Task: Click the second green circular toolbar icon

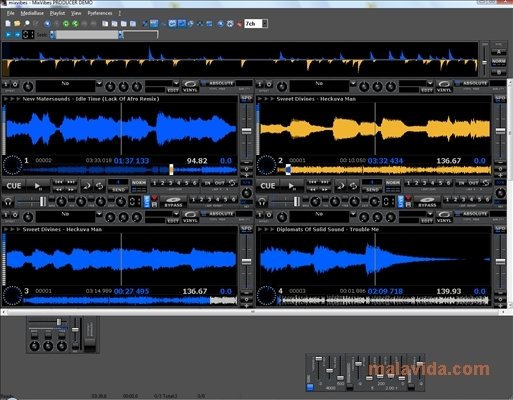Action: click(x=75, y=23)
